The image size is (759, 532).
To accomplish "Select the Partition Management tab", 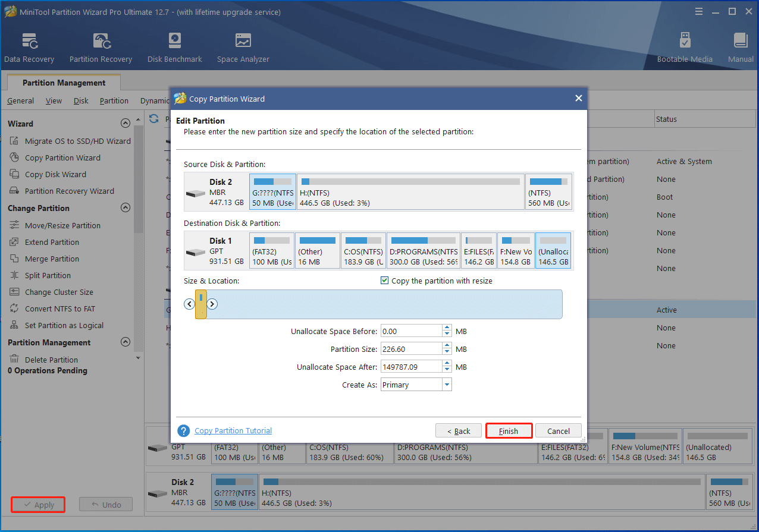I will (64, 83).
